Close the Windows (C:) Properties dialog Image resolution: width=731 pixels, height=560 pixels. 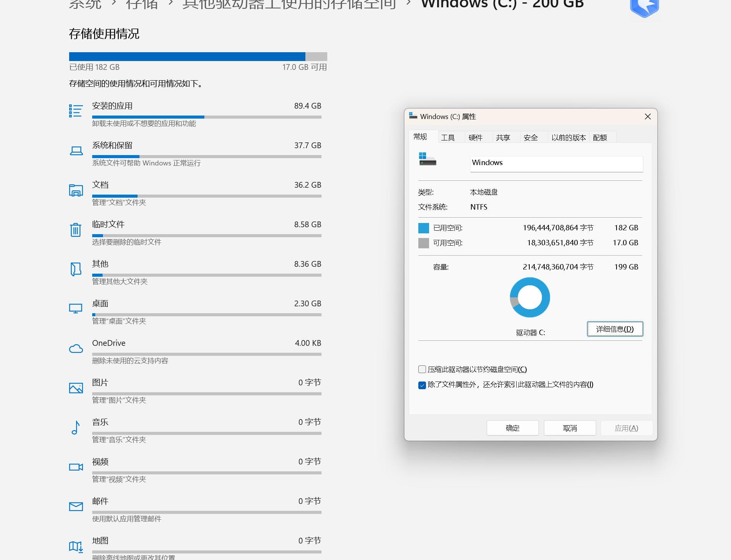648,116
